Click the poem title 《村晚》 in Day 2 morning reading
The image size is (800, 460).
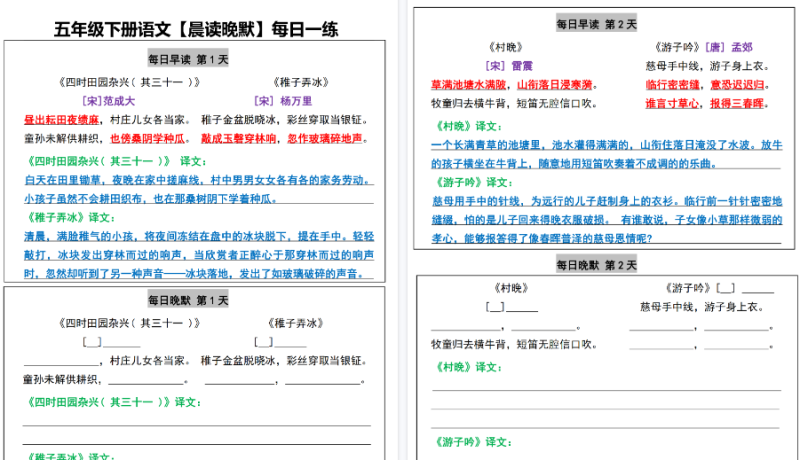pos(506,47)
